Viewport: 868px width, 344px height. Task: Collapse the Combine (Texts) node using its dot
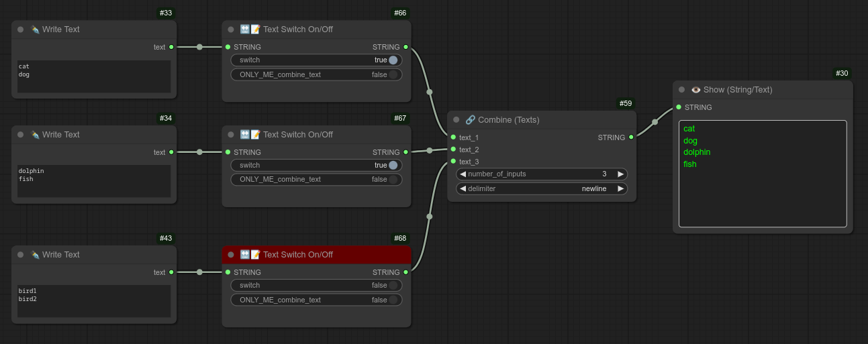pos(456,120)
